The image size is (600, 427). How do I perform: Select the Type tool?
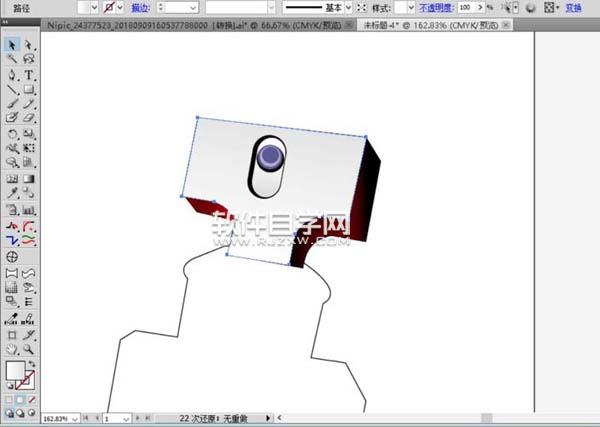pos(29,75)
